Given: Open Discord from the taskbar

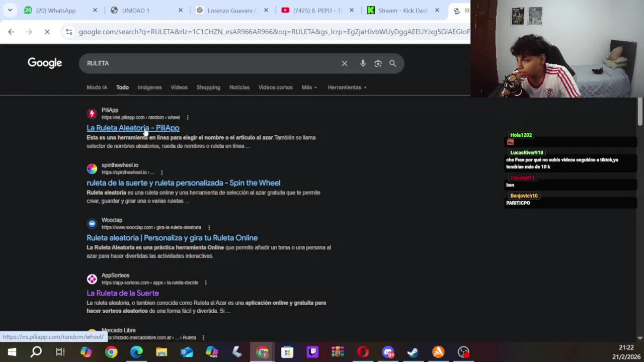Looking at the screenshot, I should (x=388, y=352).
